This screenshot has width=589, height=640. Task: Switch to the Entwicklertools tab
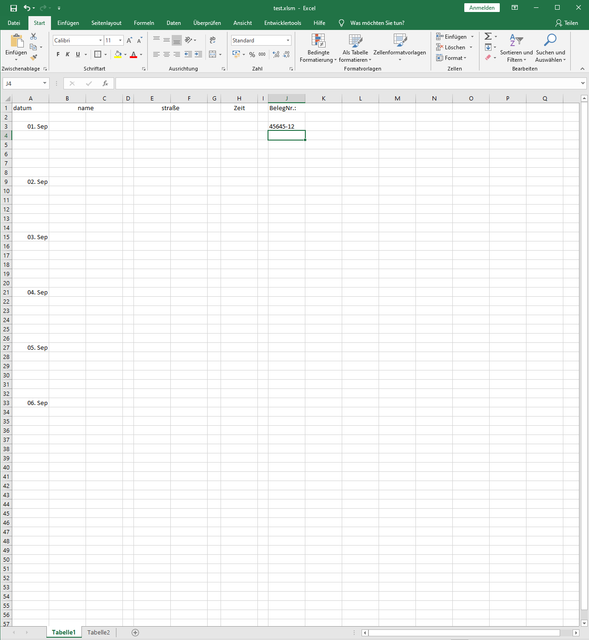[282, 23]
